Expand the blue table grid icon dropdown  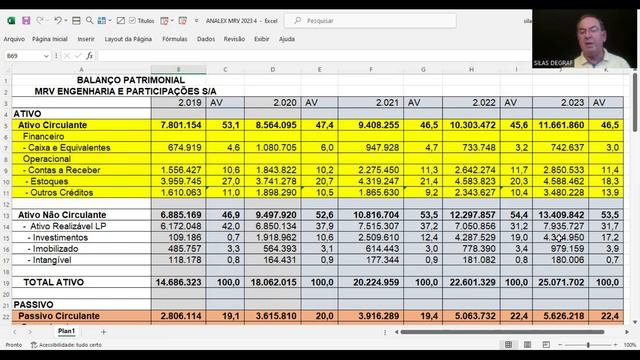[x=110, y=20]
